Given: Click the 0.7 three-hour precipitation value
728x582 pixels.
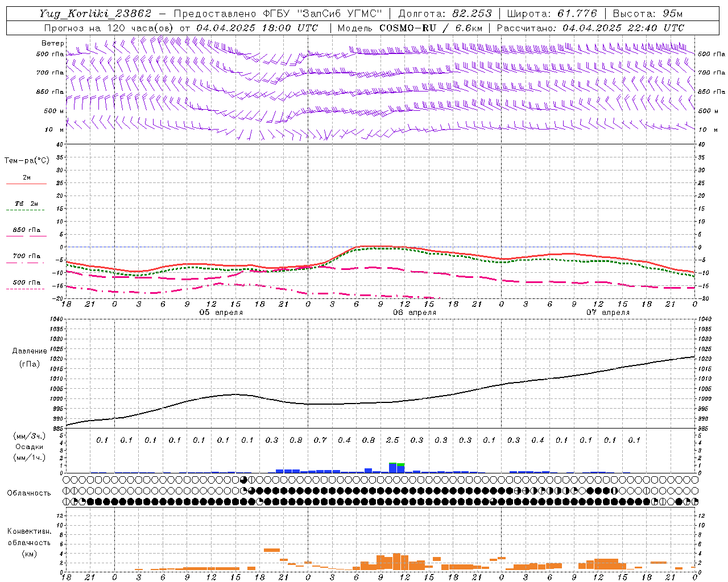Looking at the screenshot, I should coord(320,440).
